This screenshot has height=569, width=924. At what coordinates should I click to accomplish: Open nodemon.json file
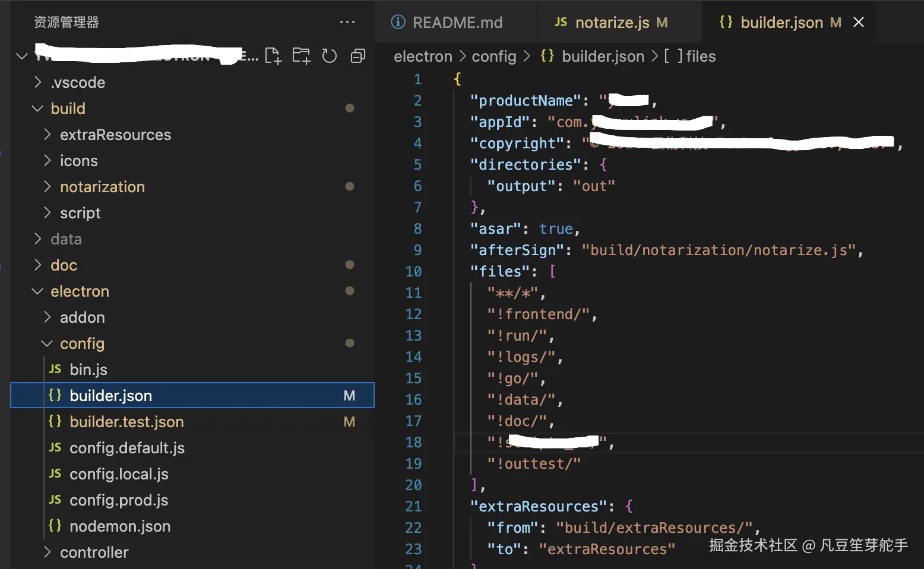tap(192, 526)
